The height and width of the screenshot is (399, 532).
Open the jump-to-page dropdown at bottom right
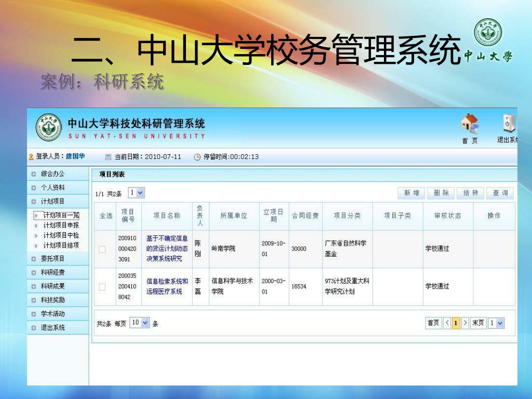pyautogui.click(x=496, y=323)
